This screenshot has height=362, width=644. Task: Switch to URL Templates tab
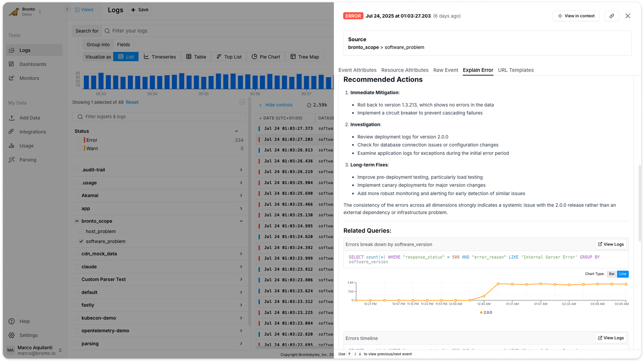516,70
